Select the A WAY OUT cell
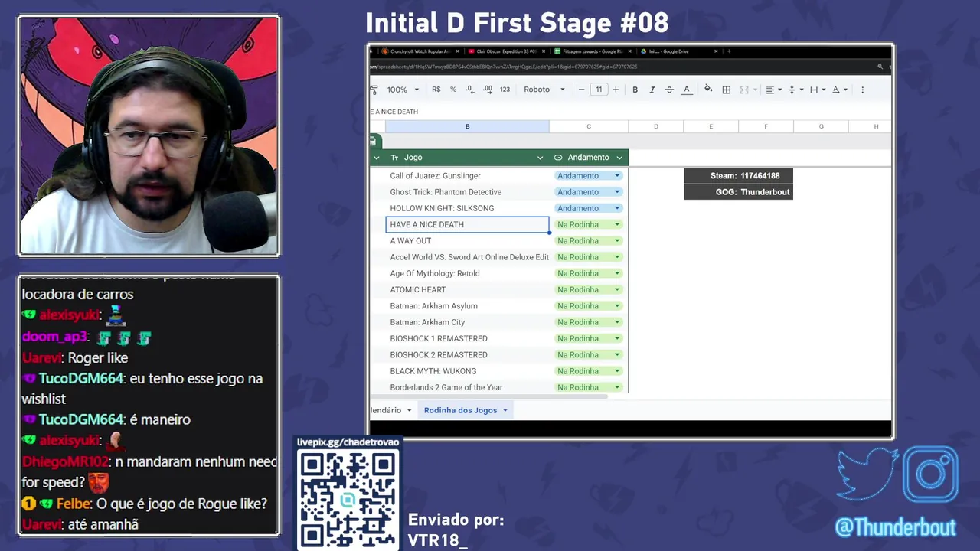The image size is (980, 551). coord(467,241)
